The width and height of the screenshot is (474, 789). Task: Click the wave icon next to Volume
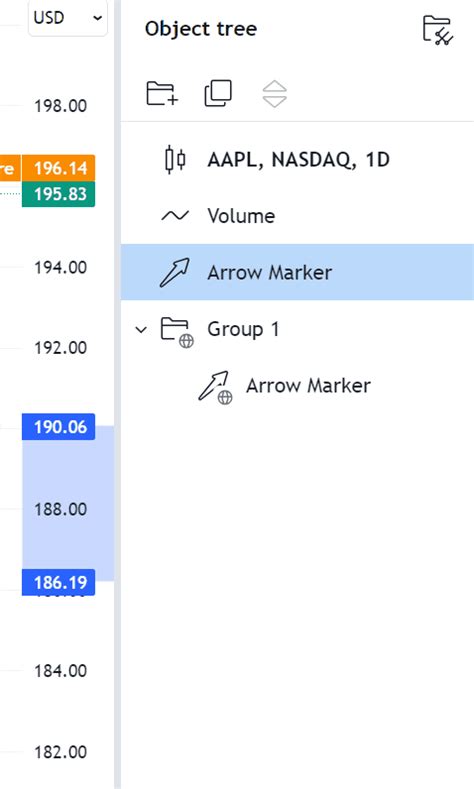(175, 216)
